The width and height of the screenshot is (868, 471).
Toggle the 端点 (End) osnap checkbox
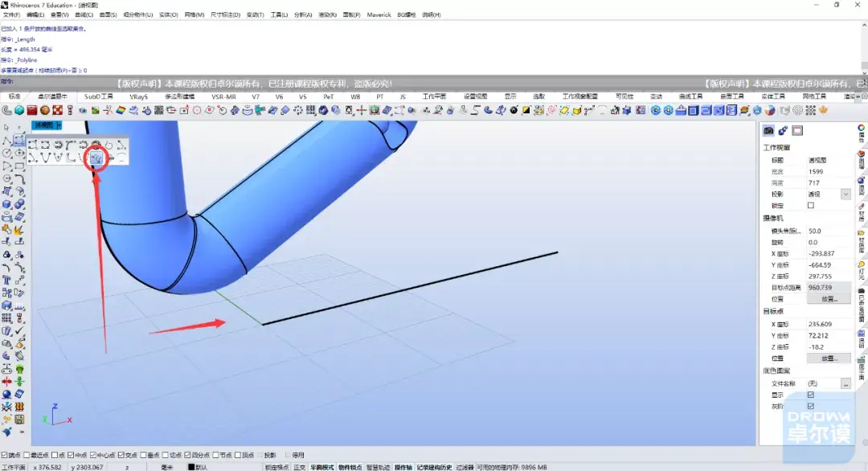click(4, 455)
